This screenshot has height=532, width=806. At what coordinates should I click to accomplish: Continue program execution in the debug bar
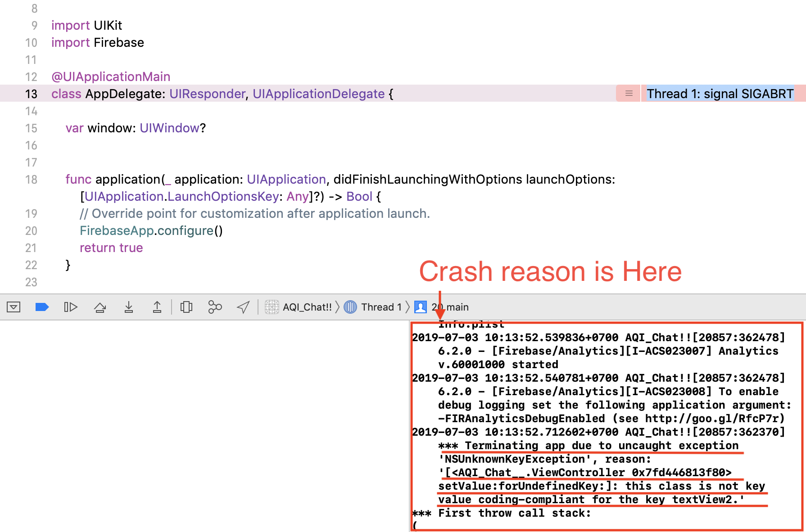coord(71,307)
